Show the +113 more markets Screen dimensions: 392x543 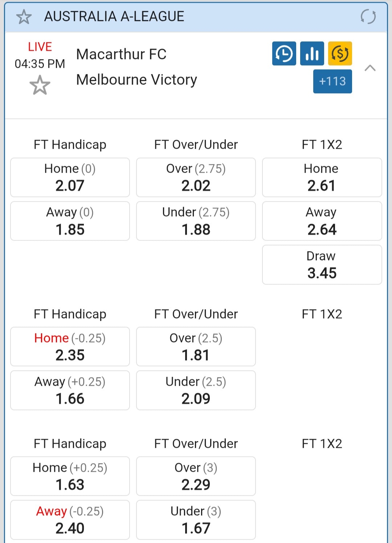[332, 81]
